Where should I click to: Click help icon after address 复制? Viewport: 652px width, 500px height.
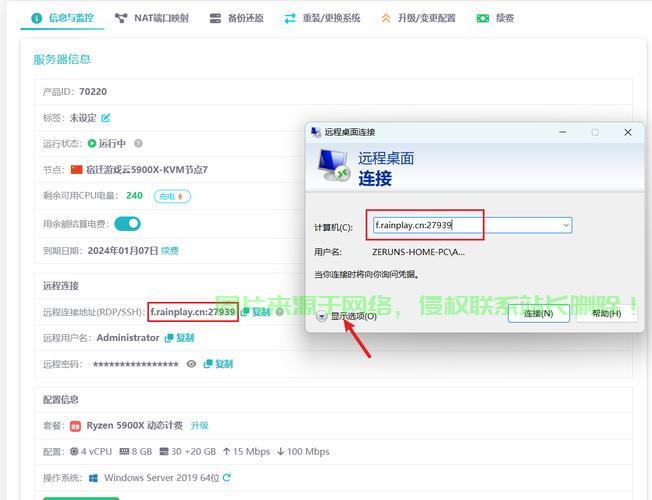pos(280,312)
